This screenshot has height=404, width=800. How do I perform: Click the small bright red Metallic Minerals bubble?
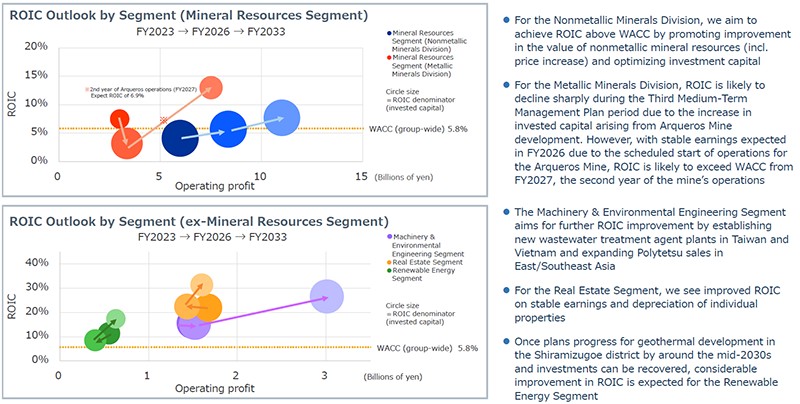(x=120, y=120)
